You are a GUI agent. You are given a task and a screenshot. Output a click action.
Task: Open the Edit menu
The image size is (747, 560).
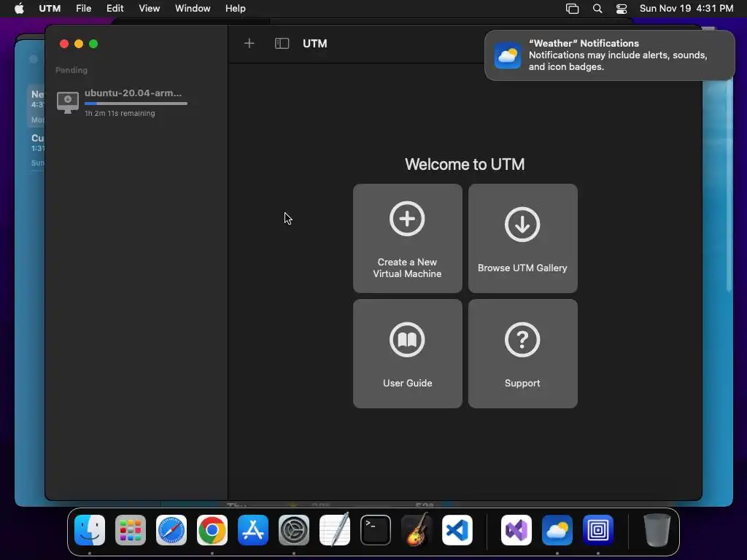(x=115, y=8)
